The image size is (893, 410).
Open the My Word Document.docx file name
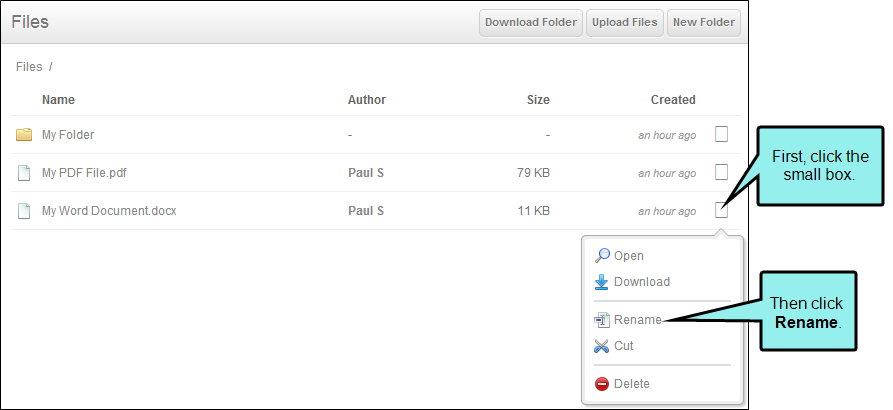coord(109,211)
